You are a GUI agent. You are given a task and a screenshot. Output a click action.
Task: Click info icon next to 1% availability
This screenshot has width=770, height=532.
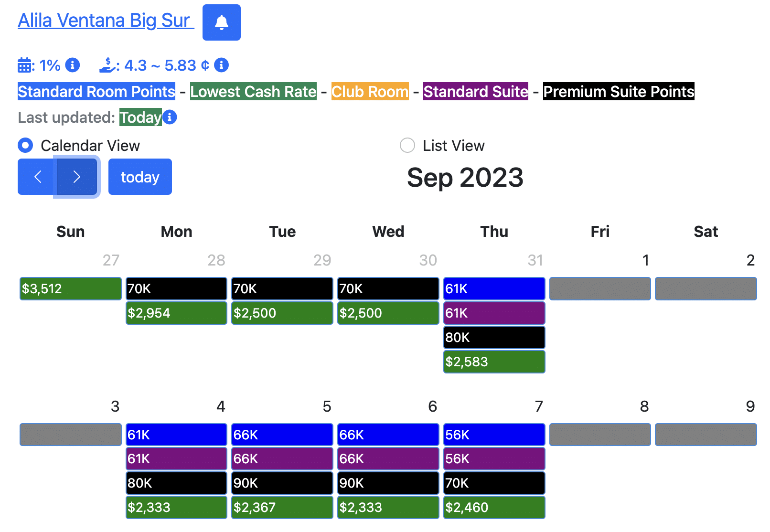tap(73, 65)
